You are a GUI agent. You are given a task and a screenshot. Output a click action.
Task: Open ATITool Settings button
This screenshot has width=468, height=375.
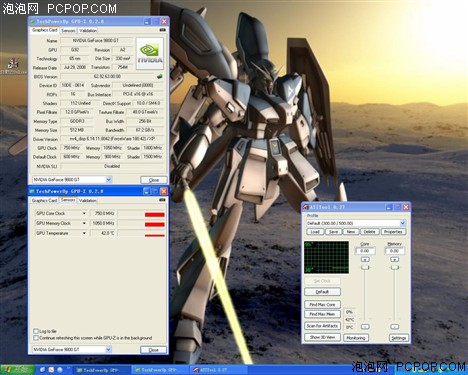coord(398,338)
